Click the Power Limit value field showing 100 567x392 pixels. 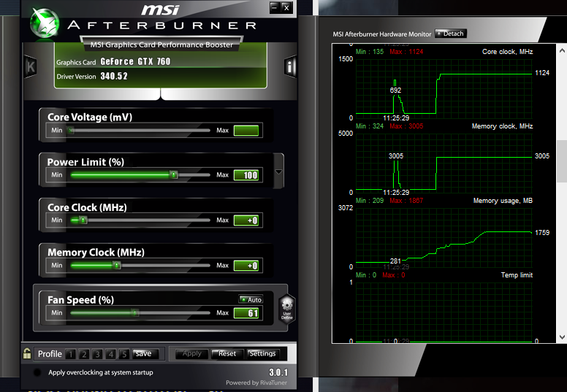pyautogui.click(x=246, y=175)
